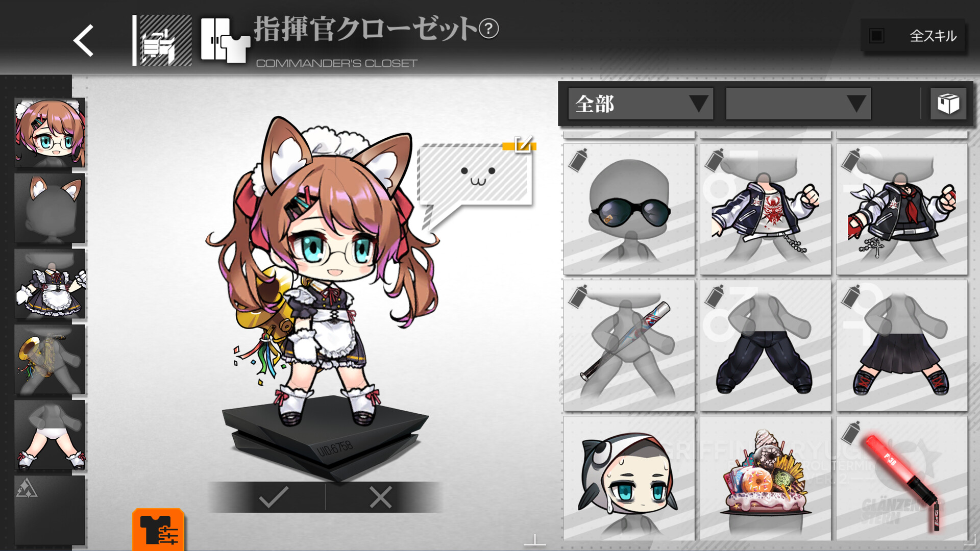Choose the donut cake item
980x551 pixels.
coord(765,479)
